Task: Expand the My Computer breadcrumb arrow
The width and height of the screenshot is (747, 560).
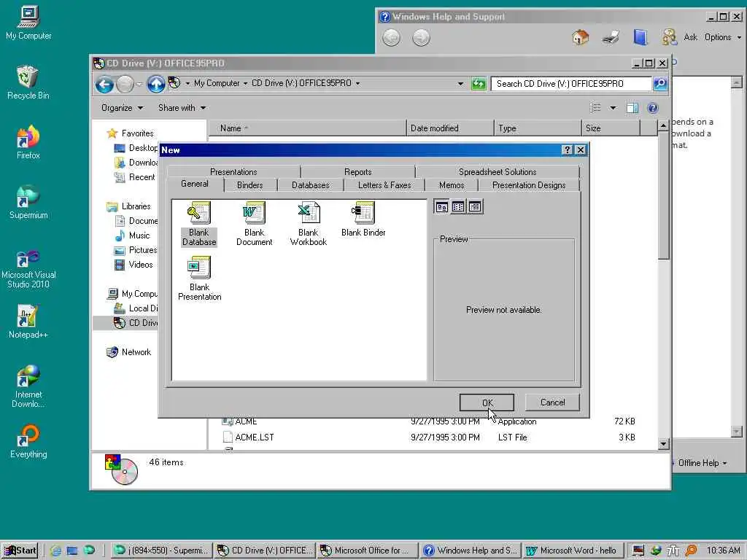Action: (245, 83)
